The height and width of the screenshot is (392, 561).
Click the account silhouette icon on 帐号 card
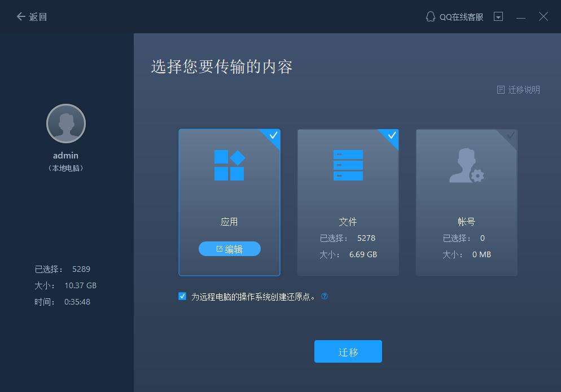466,165
